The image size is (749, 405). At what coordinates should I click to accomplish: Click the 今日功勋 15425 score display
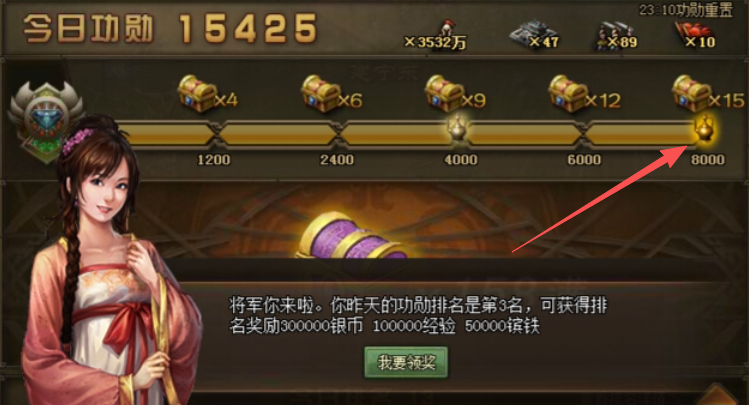point(170,28)
